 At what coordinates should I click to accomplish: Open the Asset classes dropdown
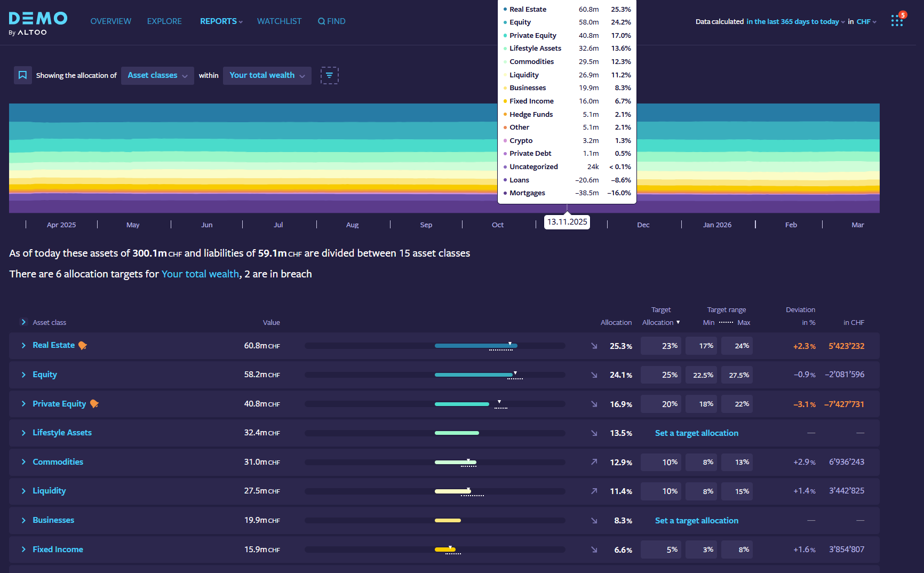[157, 75]
